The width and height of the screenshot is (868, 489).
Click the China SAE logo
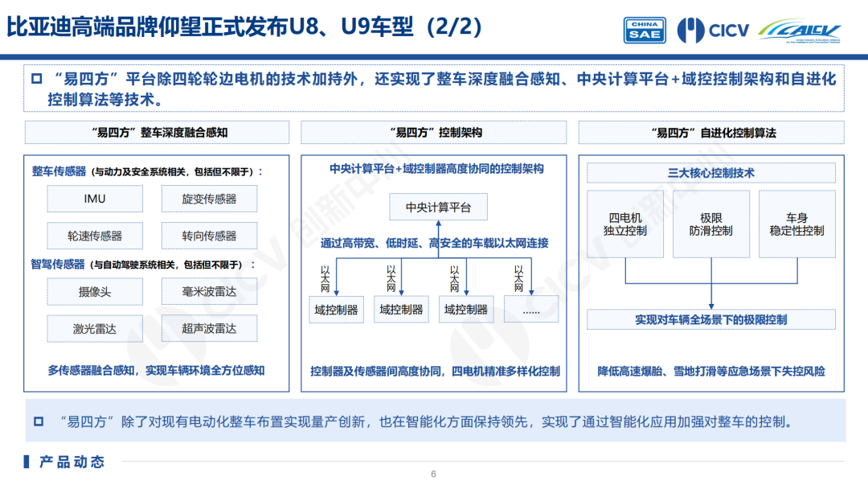click(644, 30)
